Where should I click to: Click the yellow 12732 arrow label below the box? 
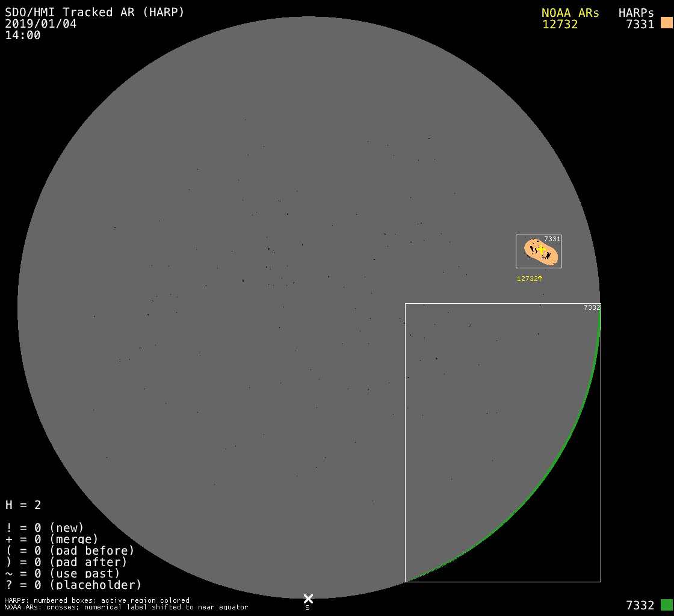[530, 279]
